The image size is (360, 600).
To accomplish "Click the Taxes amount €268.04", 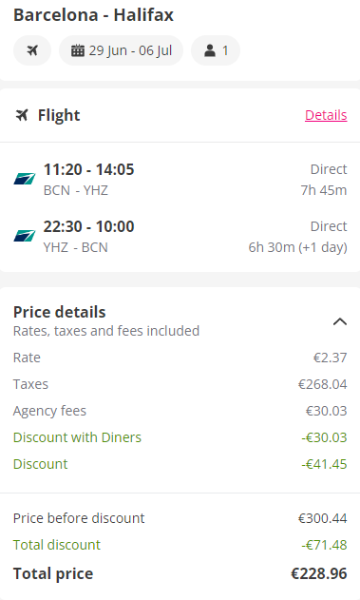I will (323, 384).
